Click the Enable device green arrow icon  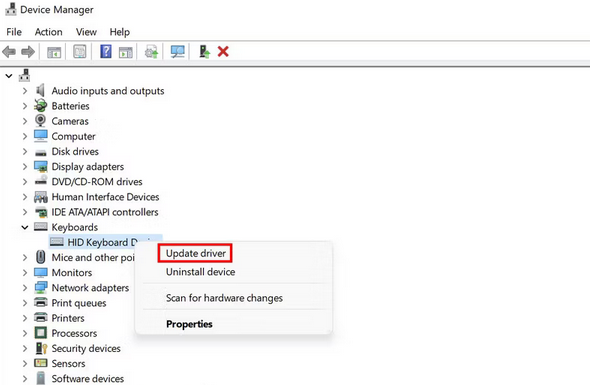(x=204, y=52)
